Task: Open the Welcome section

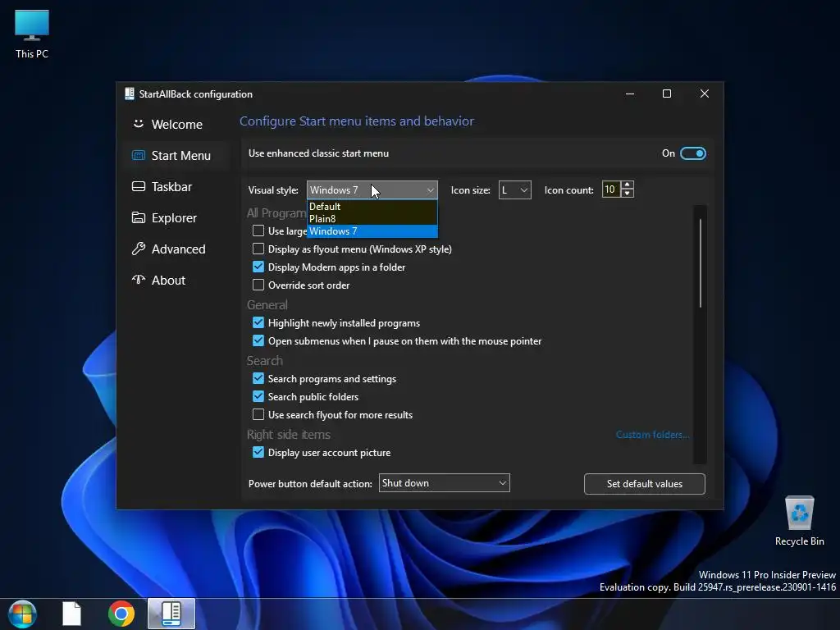Action: [x=177, y=125]
